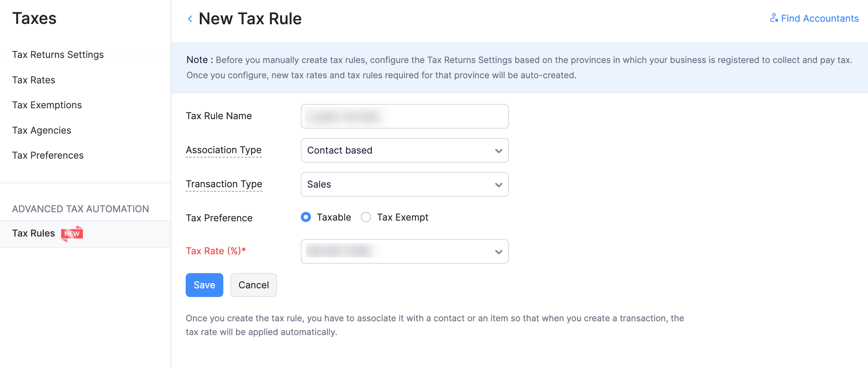Click the NEW badge next to Tax Rules
868x368 pixels.
point(73,234)
